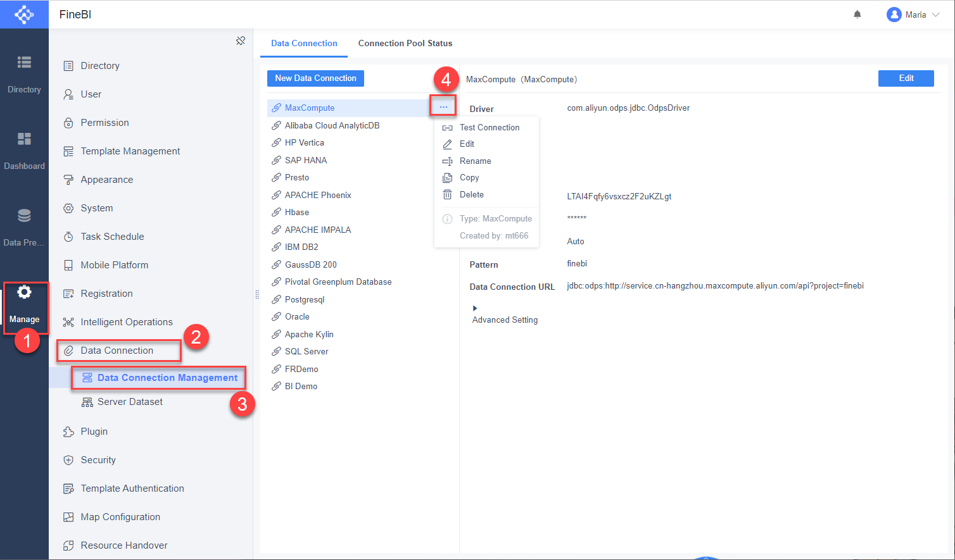Click the Driver class name value

(628, 108)
